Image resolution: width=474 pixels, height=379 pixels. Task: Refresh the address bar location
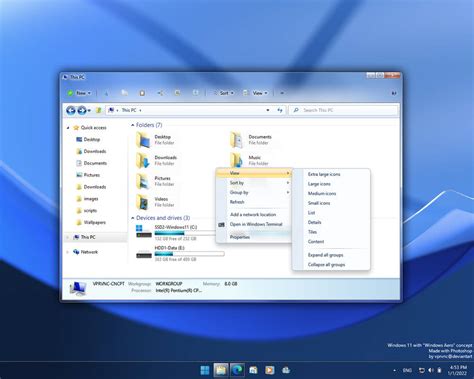coord(280,110)
